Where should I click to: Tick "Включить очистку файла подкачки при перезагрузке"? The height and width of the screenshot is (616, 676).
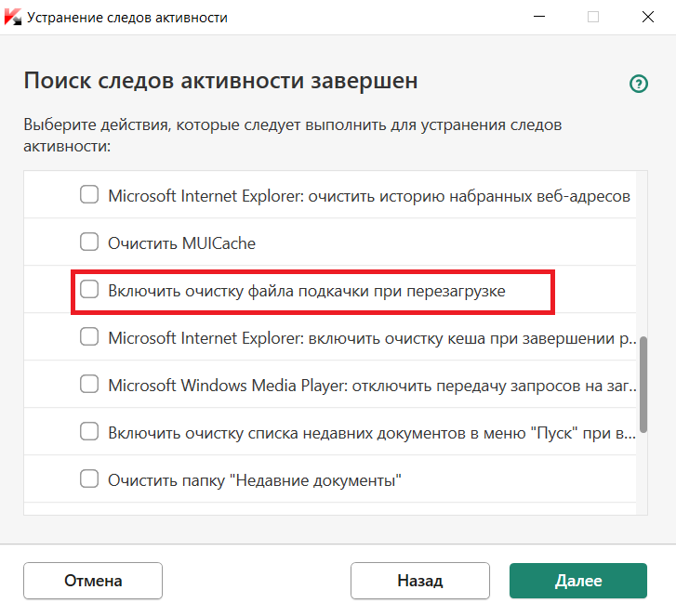coord(89,290)
